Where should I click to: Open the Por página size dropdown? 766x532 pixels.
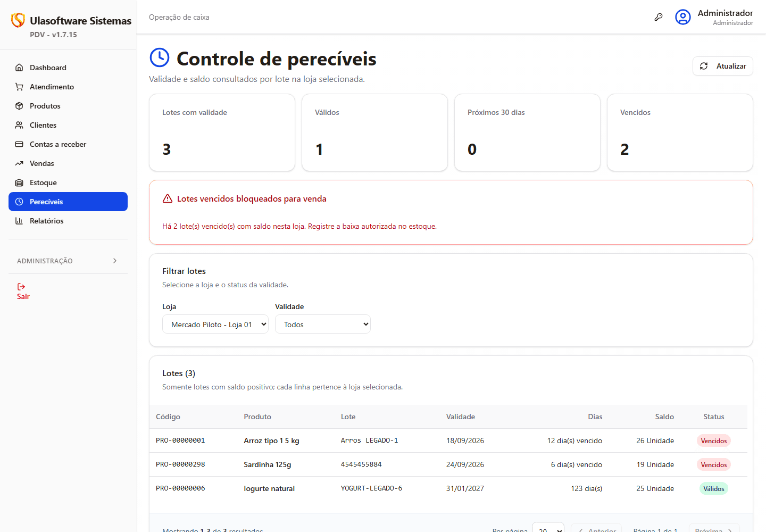pyautogui.click(x=548, y=527)
